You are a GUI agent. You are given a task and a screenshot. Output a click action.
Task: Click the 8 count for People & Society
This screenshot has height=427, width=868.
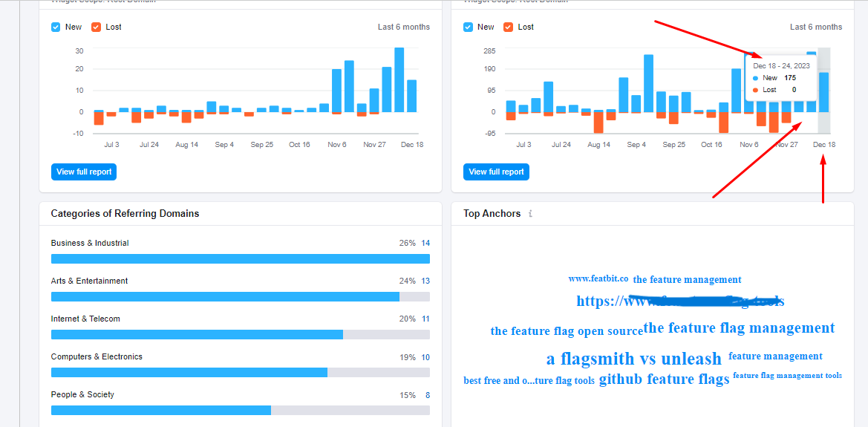427,395
